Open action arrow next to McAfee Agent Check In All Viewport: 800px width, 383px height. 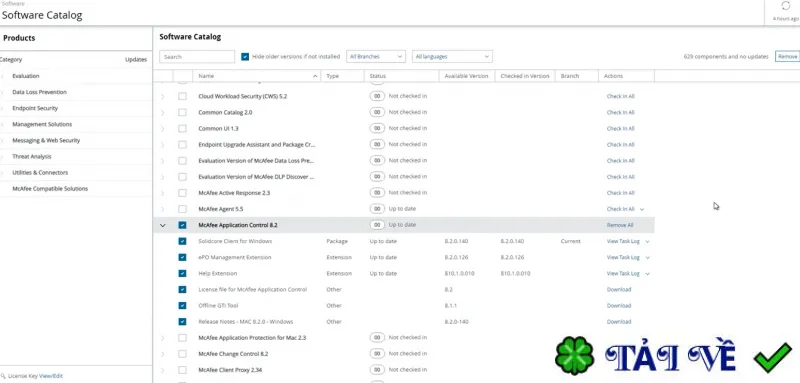coord(642,209)
